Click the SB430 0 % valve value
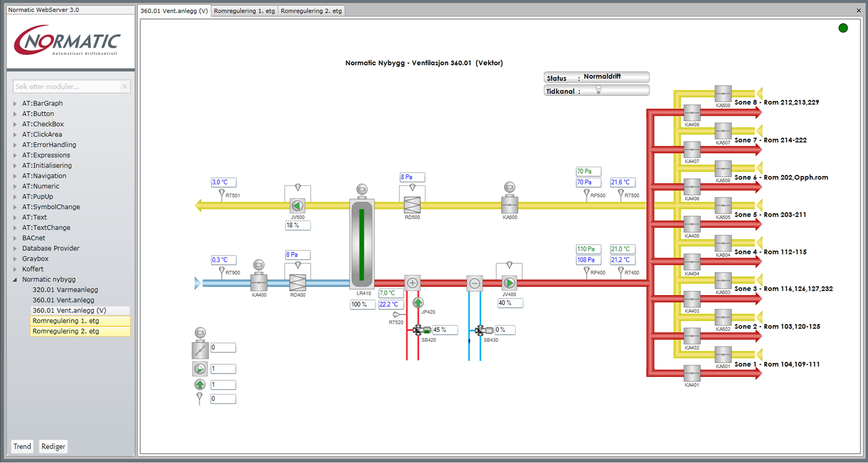The image size is (868, 463). [x=505, y=330]
